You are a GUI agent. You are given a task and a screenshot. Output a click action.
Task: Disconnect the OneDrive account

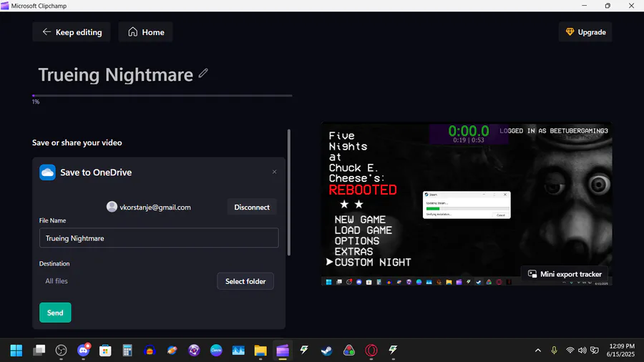coord(252,207)
